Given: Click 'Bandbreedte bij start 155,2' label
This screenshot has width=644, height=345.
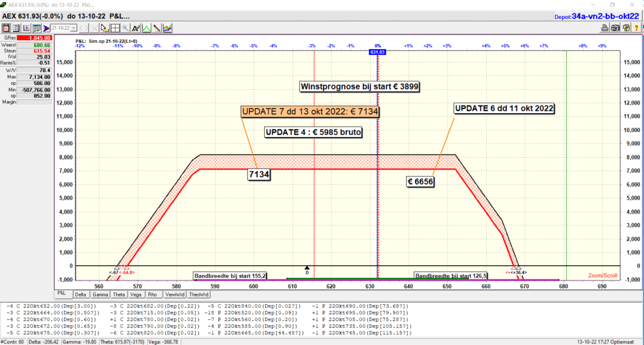Looking at the screenshot, I should coord(230,276).
